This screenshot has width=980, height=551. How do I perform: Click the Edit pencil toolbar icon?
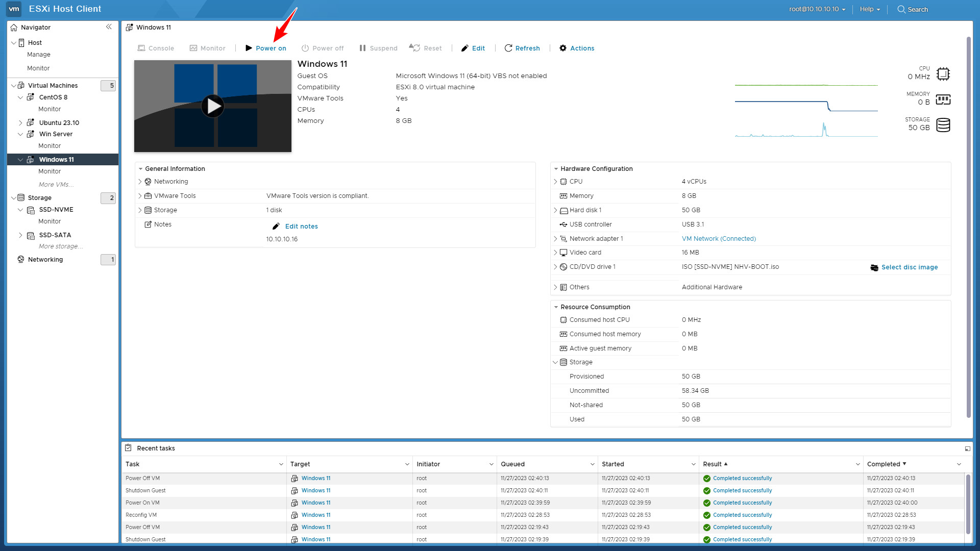(464, 48)
